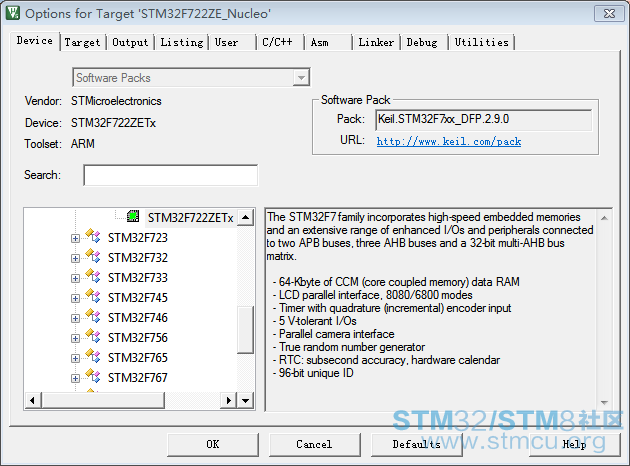The height and width of the screenshot is (466, 630).
Task: Click device tree scroll-left arrow
Action: point(33,401)
